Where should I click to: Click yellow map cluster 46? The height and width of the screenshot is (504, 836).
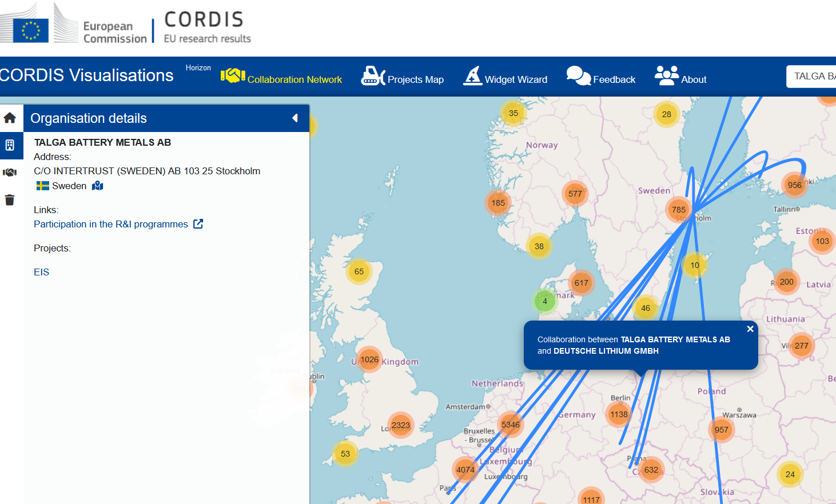click(646, 308)
